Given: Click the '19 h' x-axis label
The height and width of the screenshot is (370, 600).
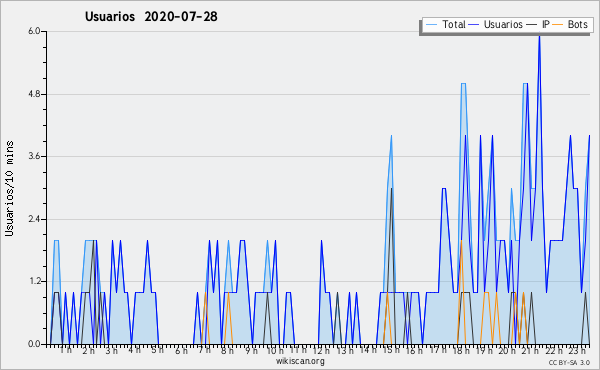Looking at the screenshot, I should tap(484, 350).
